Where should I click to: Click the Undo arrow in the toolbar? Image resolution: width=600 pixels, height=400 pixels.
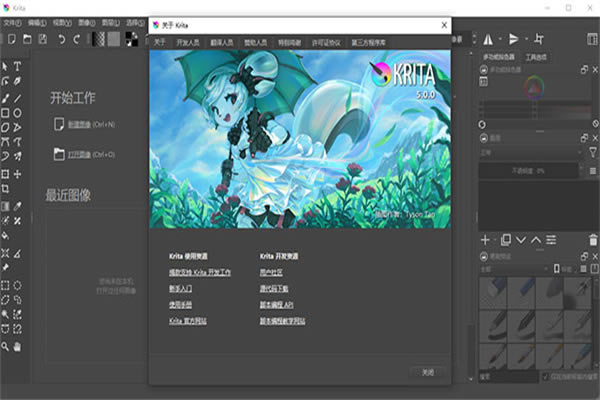61,39
